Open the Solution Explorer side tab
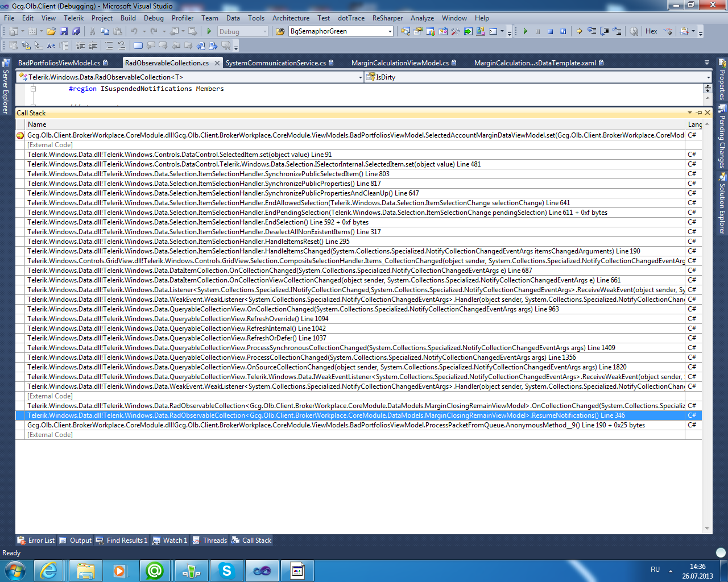This screenshot has width=728, height=582. pyautogui.click(x=722, y=204)
